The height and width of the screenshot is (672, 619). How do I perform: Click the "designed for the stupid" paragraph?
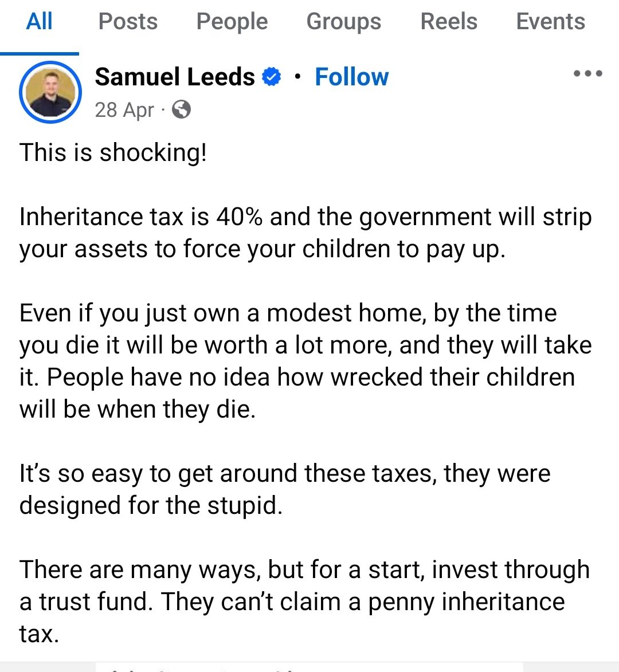284,489
